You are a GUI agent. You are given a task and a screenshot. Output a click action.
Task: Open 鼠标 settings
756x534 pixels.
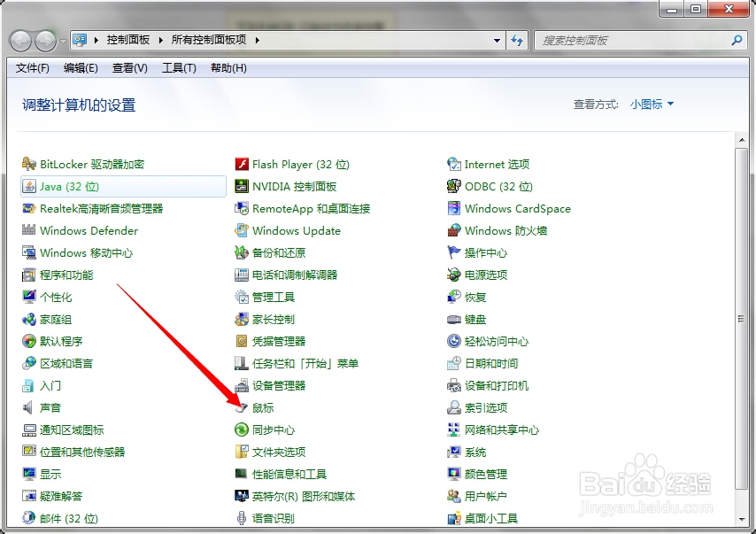[x=261, y=407]
